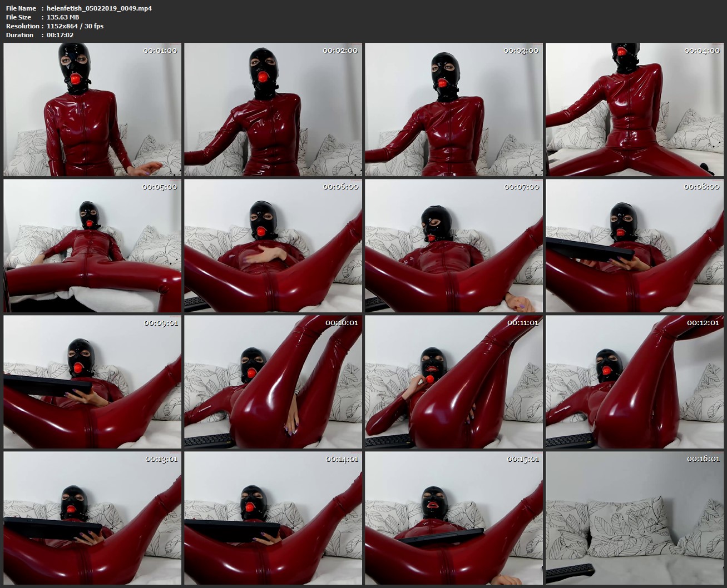Screen dimensions: 727x588
Task: Select the thumbnail stamped 00:06:00
Action: click(273, 246)
